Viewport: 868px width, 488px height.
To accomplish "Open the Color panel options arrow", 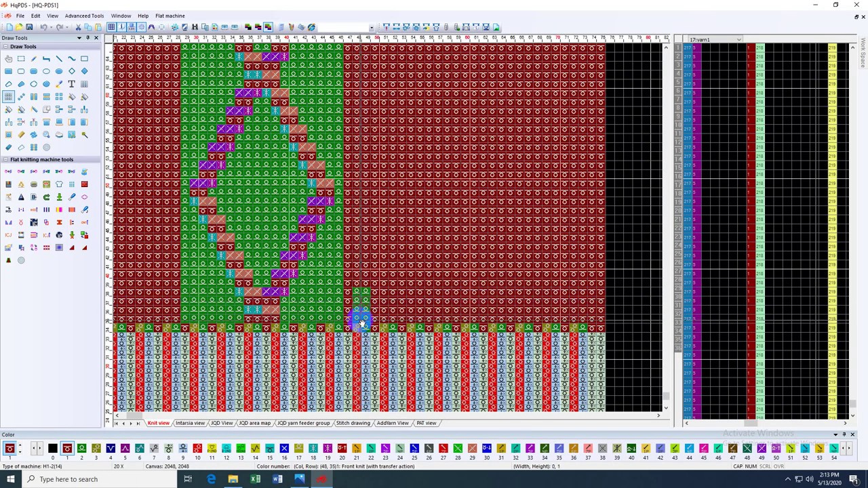I will pyautogui.click(x=835, y=434).
